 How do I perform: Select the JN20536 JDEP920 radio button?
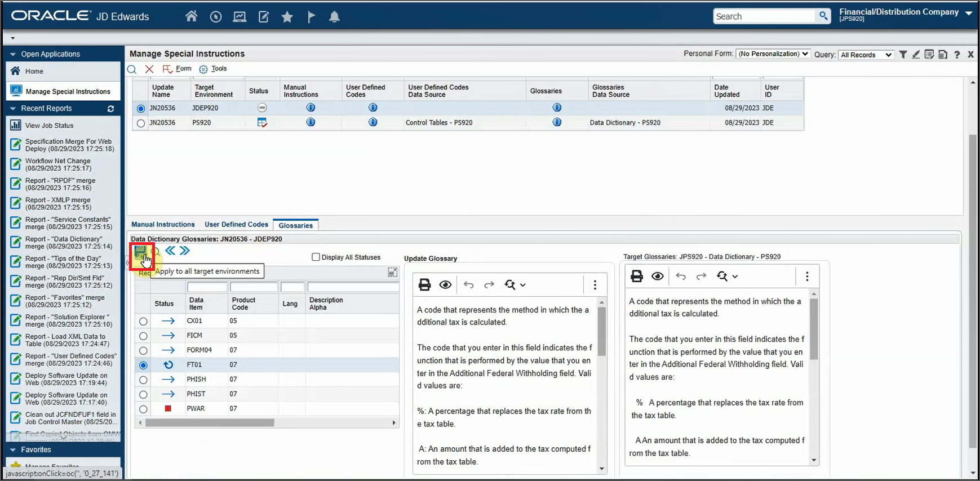click(x=141, y=108)
